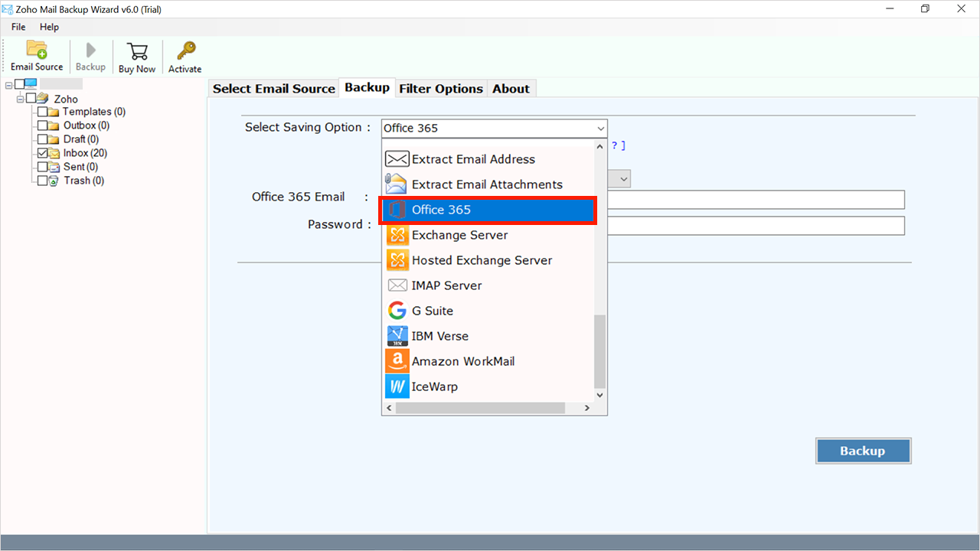Enable the Templates (0) checkbox
The height and width of the screenshot is (551, 980).
(42, 112)
